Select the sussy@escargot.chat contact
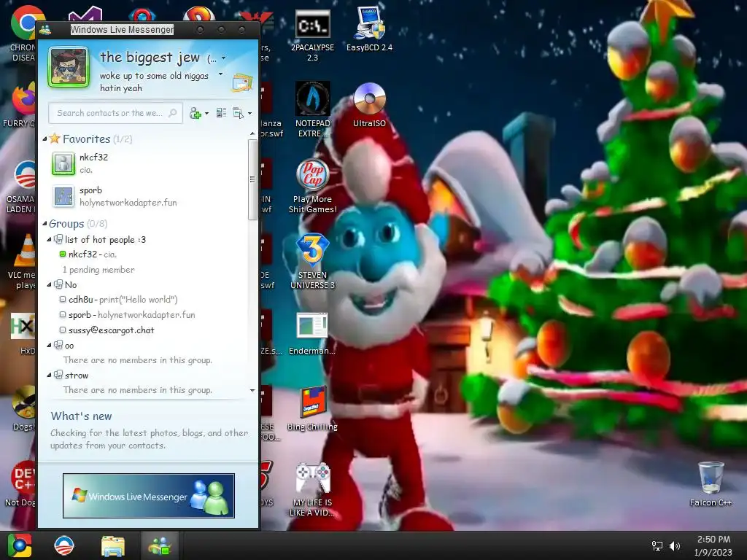Viewport: 747px width, 560px height. pyautogui.click(x=107, y=330)
